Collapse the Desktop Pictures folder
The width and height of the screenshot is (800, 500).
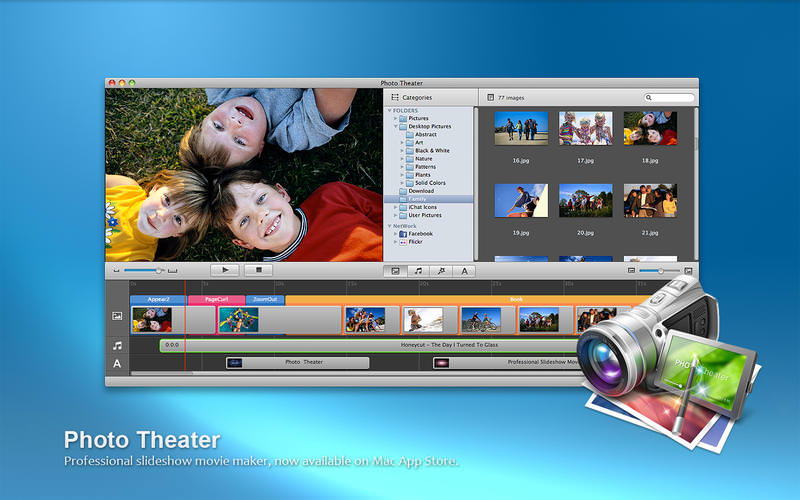coord(395,126)
